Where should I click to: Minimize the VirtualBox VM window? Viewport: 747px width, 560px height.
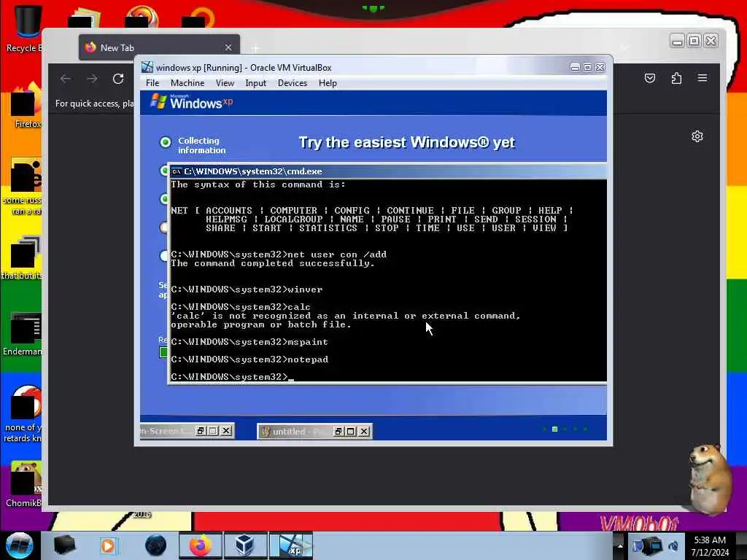tap(575, 67)
